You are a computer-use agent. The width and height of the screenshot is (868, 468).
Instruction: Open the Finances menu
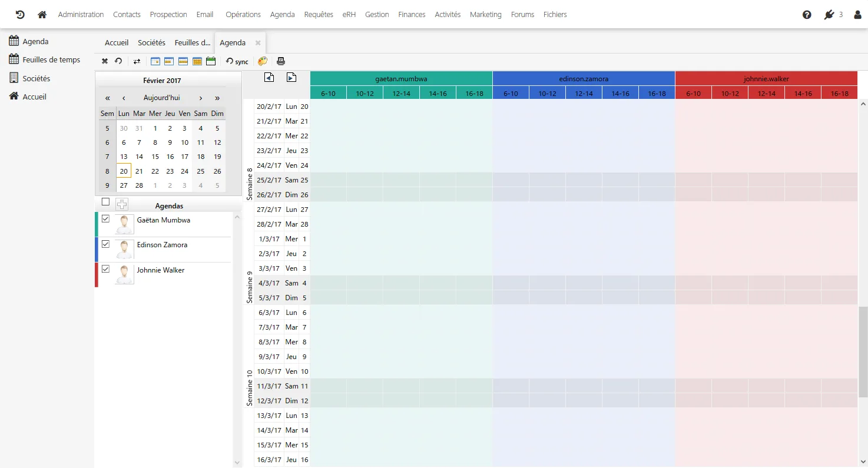412,15
